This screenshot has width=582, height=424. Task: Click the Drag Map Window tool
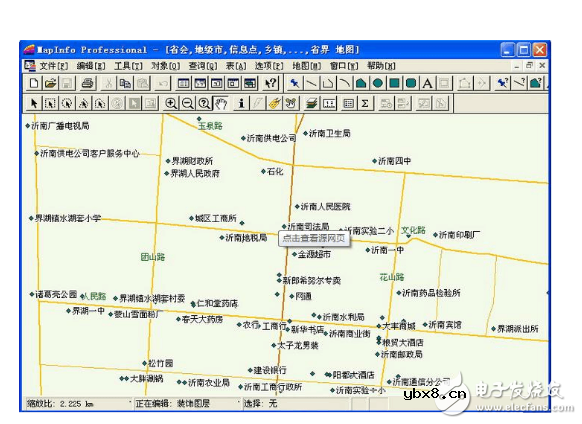click(291, 104)
